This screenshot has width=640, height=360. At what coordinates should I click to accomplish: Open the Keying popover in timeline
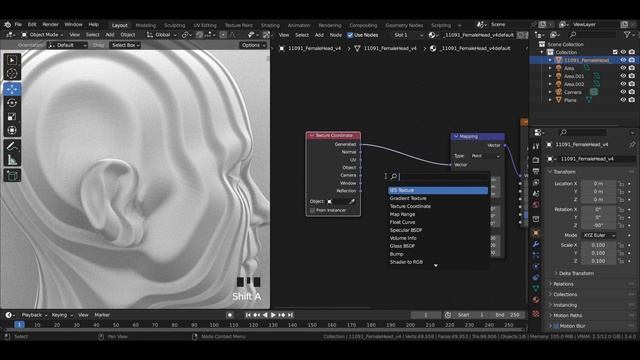(62, 315)
